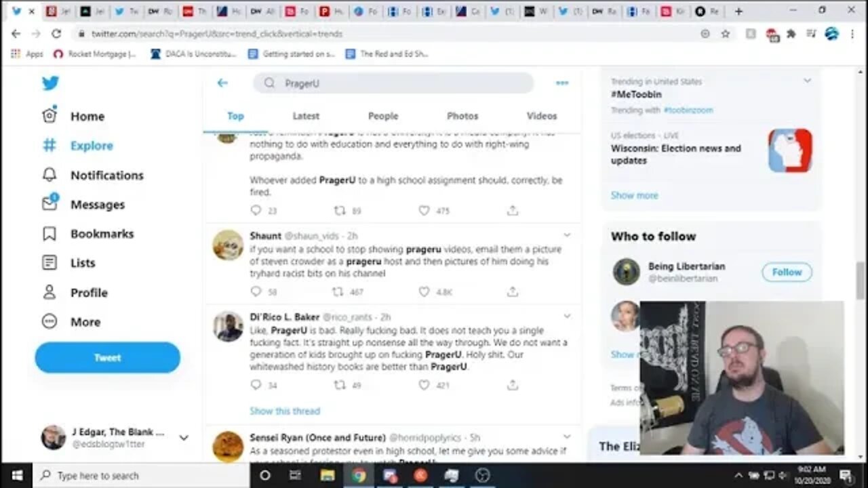Switch to the Videos tab
Image resolution: width=868 pixels, height=488 pixels.
(x=542, y=116)
